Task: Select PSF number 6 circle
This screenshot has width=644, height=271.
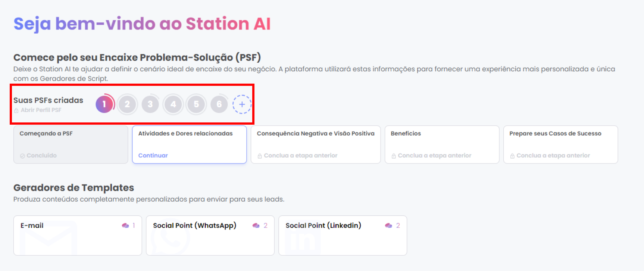Action: point(219,104)
